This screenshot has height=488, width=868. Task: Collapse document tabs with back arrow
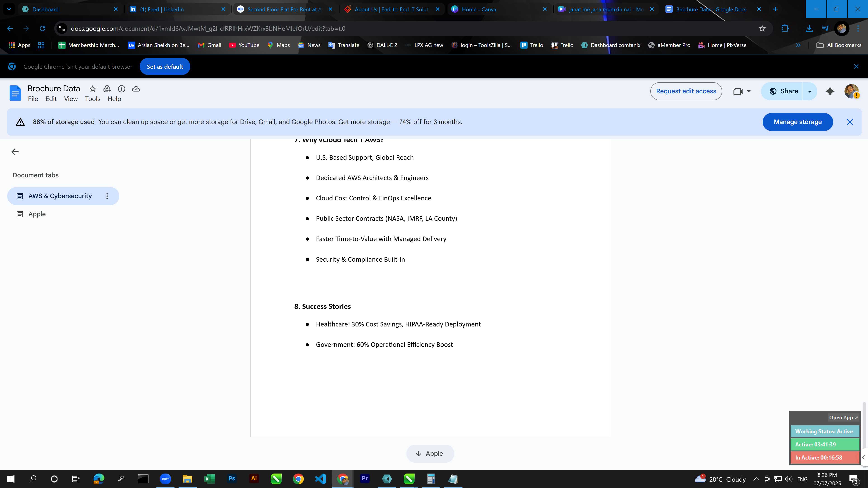coord(15,152)
